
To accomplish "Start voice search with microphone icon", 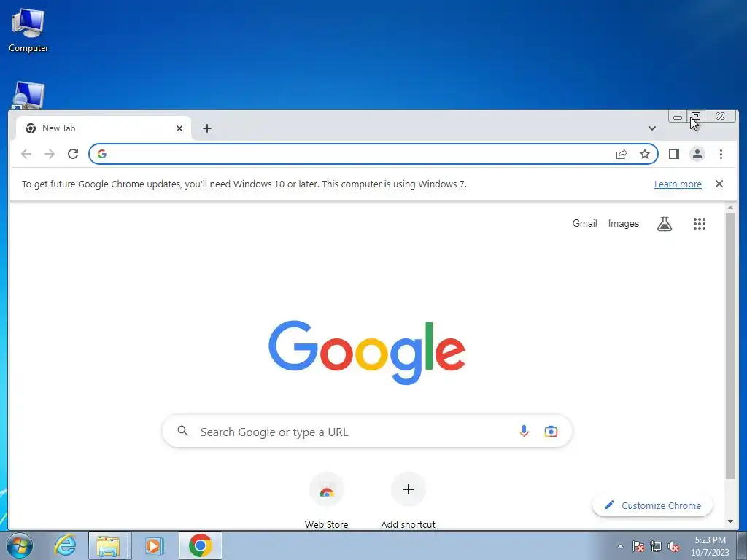I will coord(524,431).
